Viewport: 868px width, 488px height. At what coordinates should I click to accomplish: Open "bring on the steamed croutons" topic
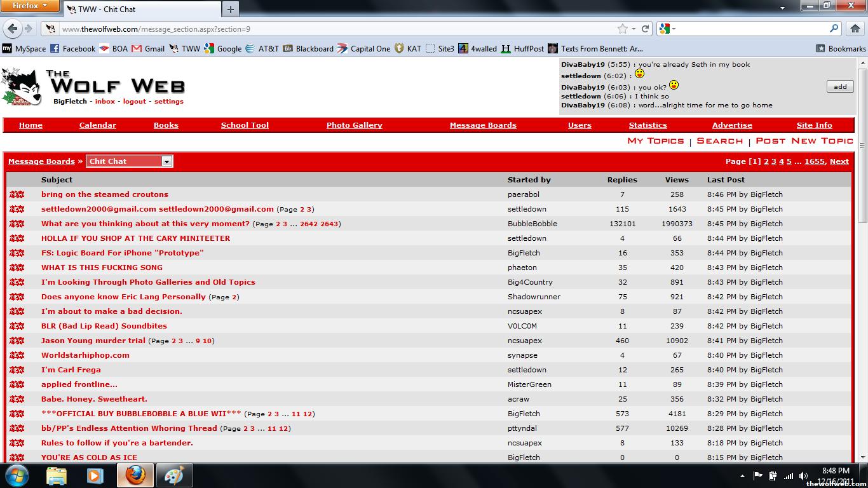(105, 194)
